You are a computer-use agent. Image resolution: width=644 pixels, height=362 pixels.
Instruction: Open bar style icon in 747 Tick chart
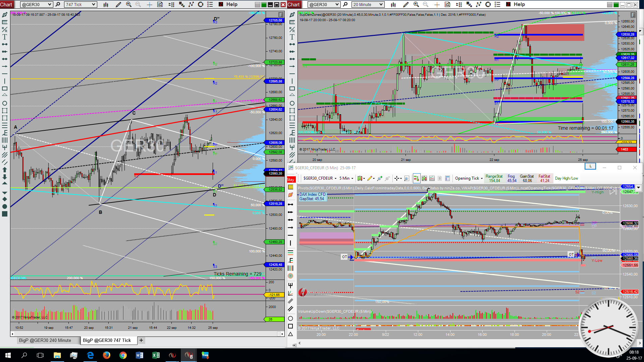[x=106, y=4]
